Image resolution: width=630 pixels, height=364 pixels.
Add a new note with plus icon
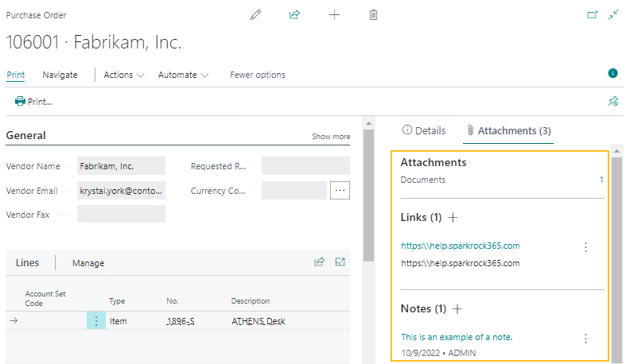click(457, 308)
